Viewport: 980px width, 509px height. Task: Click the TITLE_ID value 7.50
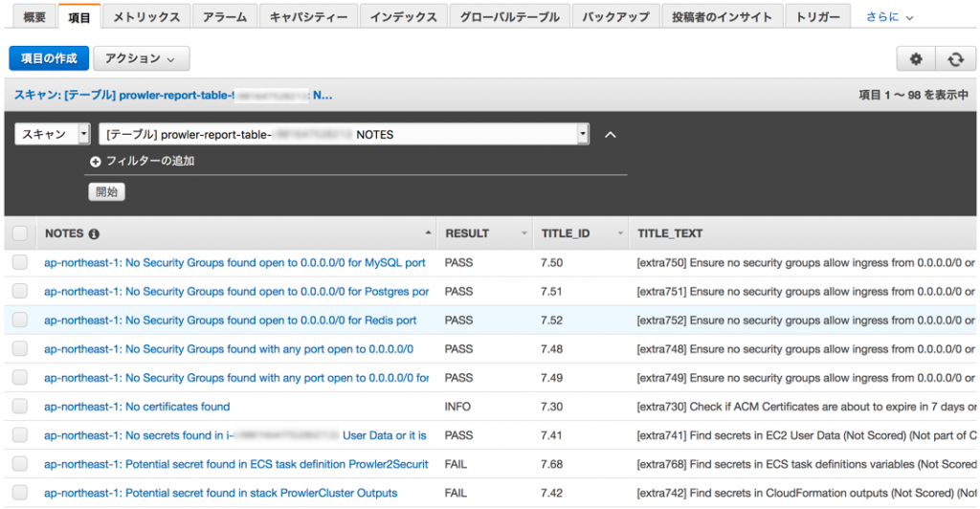click(552, 263)
